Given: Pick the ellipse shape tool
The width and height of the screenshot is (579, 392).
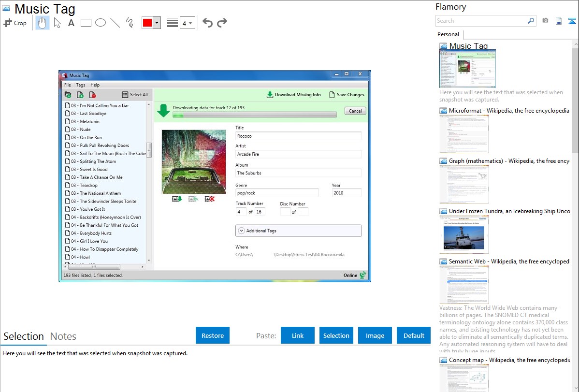Looking at the screenshot, I should pyautogui.click(x=101, y=23).
